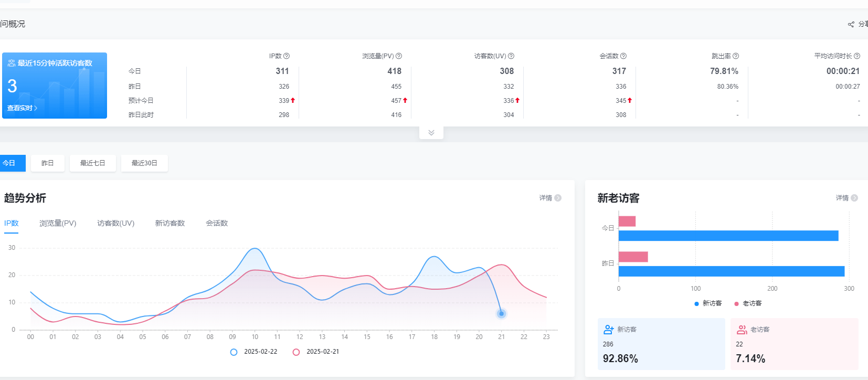Screen dimensions: 868x380
Task: Click the share icon at top right
Action: [851, 24]
